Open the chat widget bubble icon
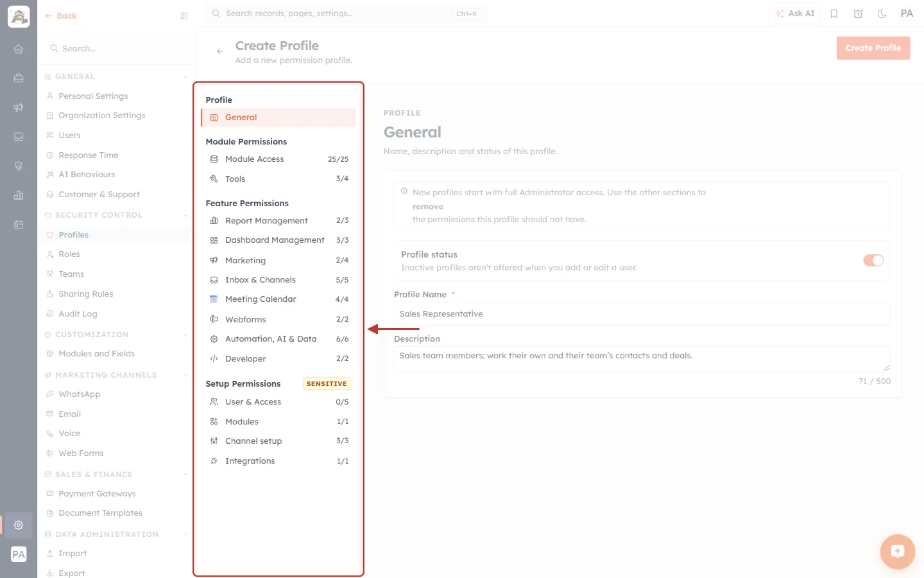 (897, 551)
